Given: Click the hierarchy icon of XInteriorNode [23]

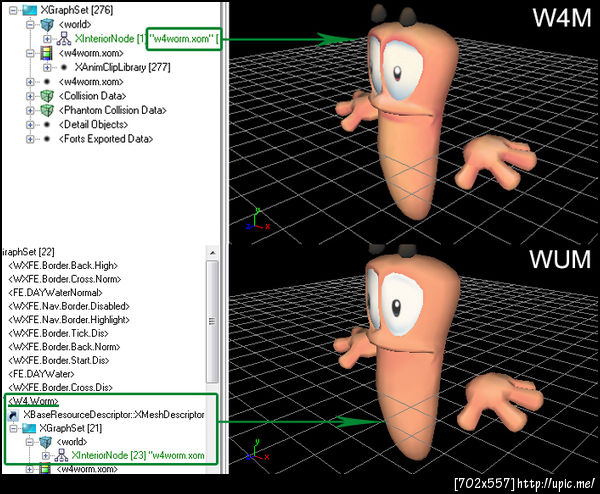Looking at the screenshot, I should pos(62,455).
